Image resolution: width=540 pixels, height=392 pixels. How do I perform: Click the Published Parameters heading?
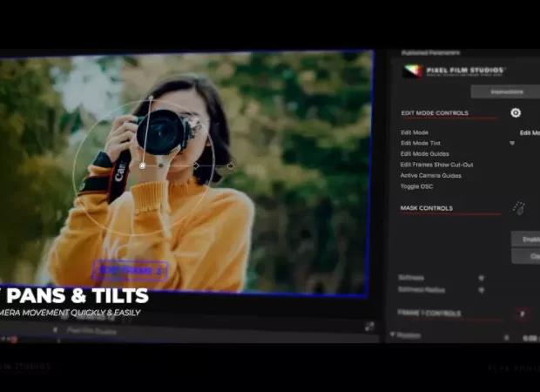click(x=430, y=53)
